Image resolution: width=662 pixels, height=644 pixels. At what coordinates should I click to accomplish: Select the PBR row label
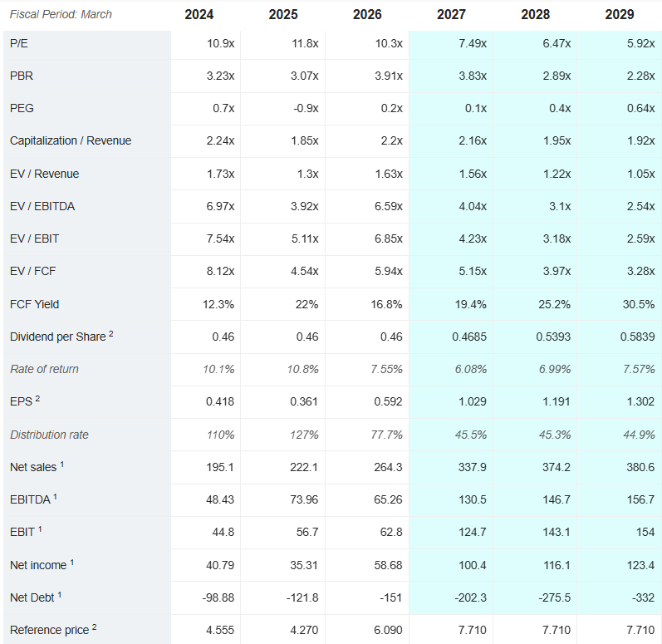tap(22, 76)
